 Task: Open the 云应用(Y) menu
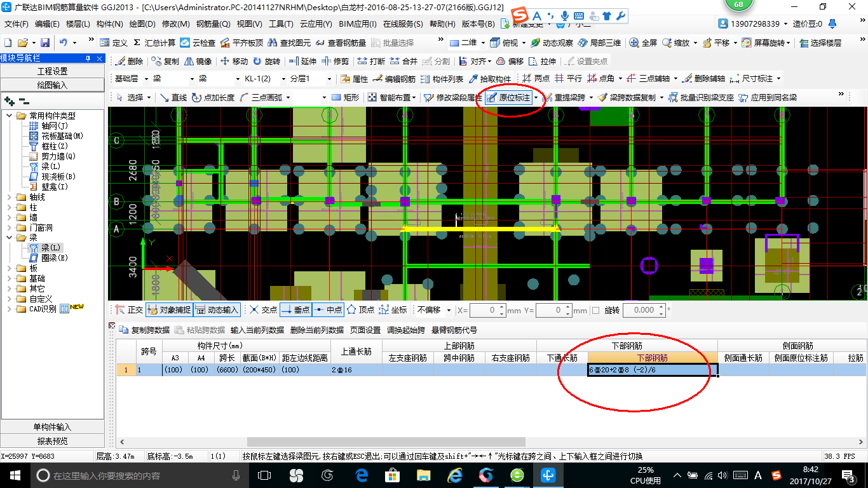(316, 24)
